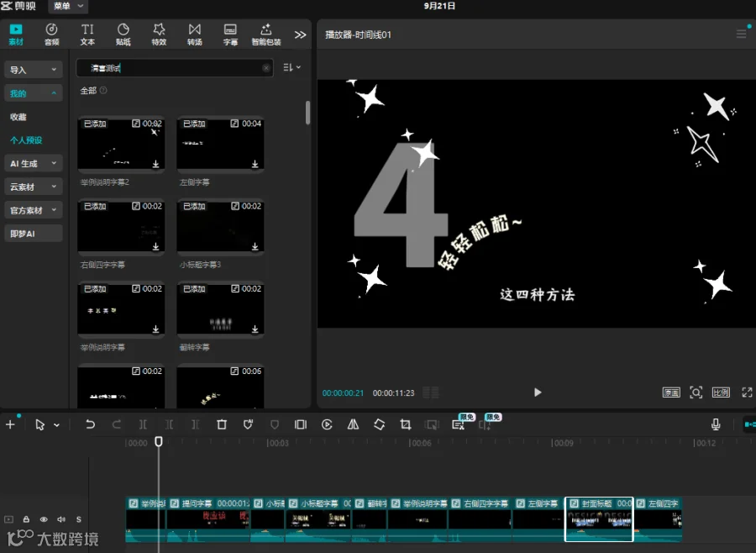This screenshot has height=553, width=756.
Task: Delete the selected clip with trash icon
Action: point(222,424)
